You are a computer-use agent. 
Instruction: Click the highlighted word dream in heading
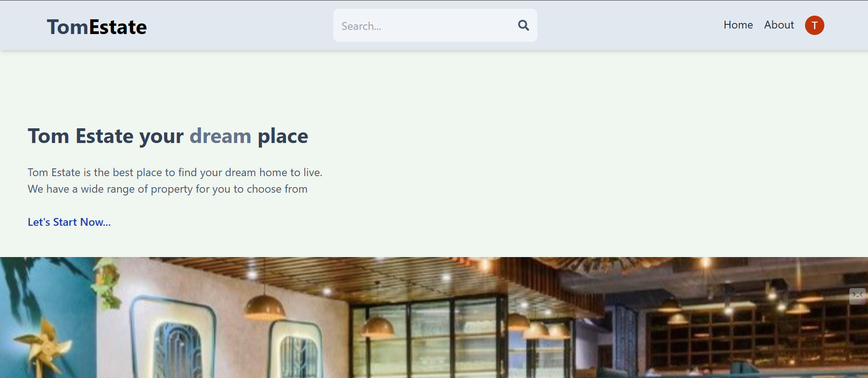click(220, 136)
